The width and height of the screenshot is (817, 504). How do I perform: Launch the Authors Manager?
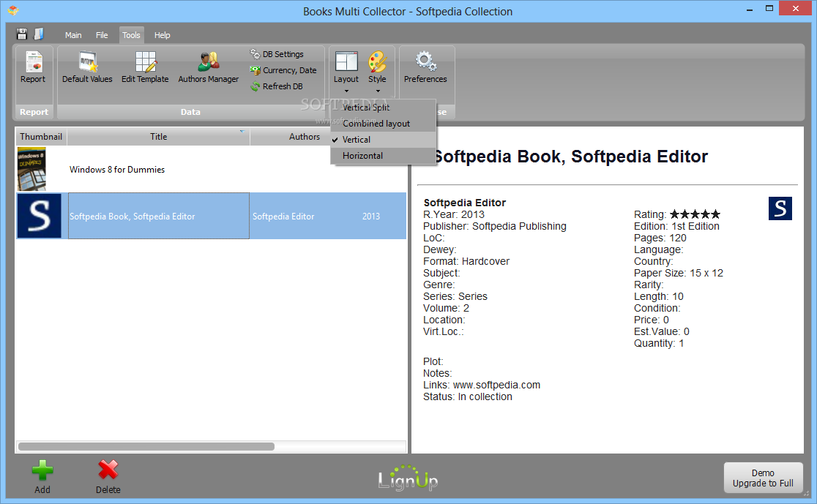coord(209,67)
